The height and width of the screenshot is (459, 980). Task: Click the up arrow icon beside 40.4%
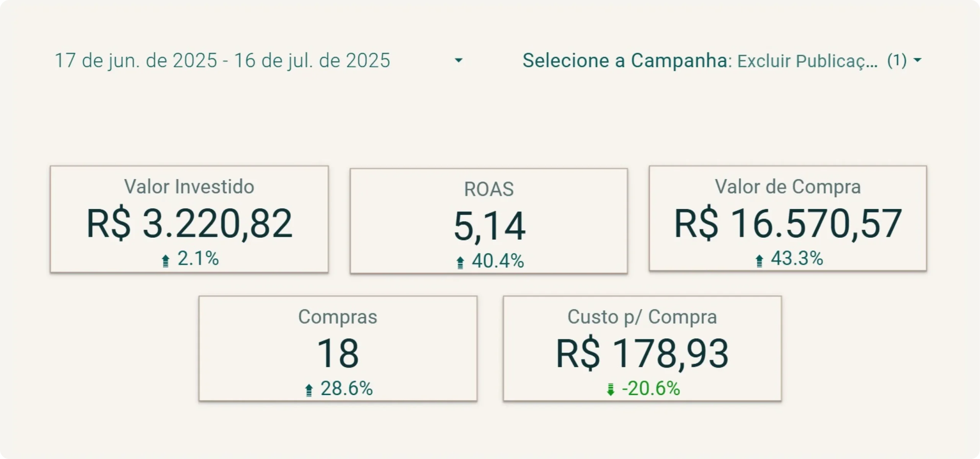[x=460, y=263]
